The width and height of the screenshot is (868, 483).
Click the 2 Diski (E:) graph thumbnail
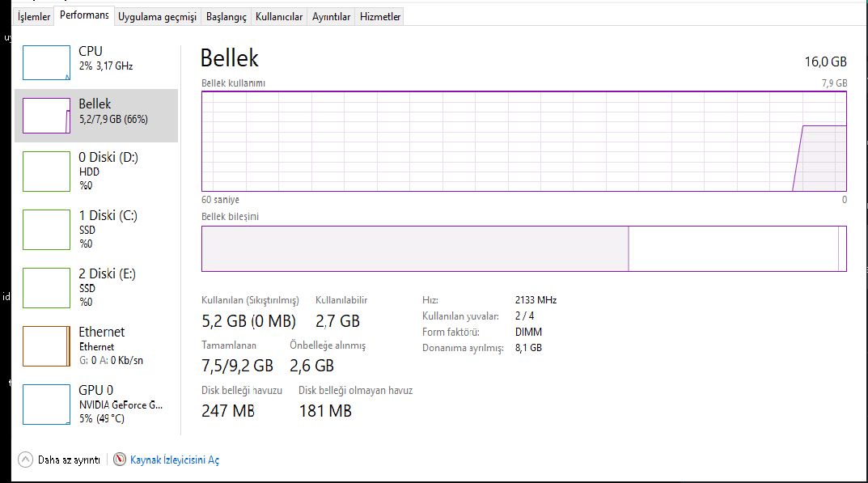[46, 287]
